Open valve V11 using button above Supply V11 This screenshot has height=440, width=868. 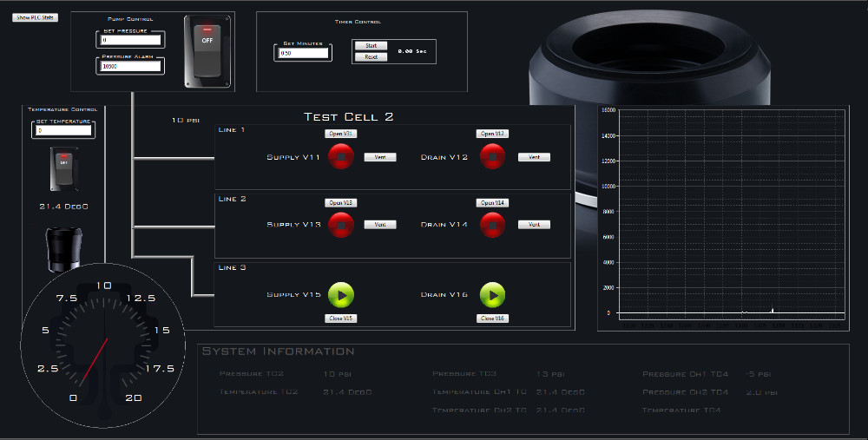pos(340,134)
